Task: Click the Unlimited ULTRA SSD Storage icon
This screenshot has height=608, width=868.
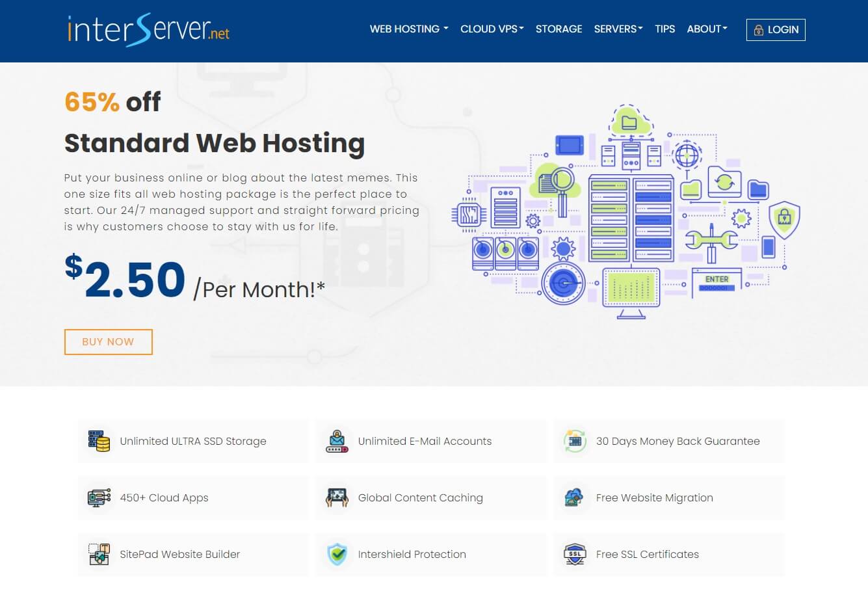Action: (x=99, y=441)
